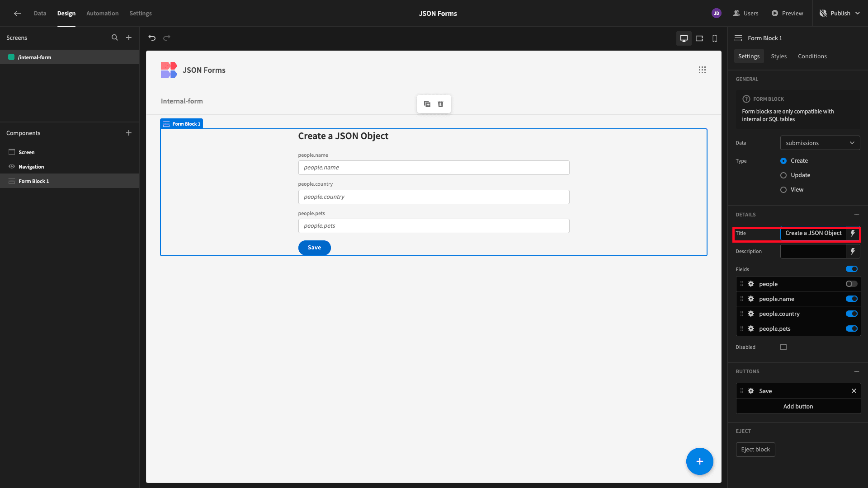Add a component with plus icon

[x=129, y=133]
